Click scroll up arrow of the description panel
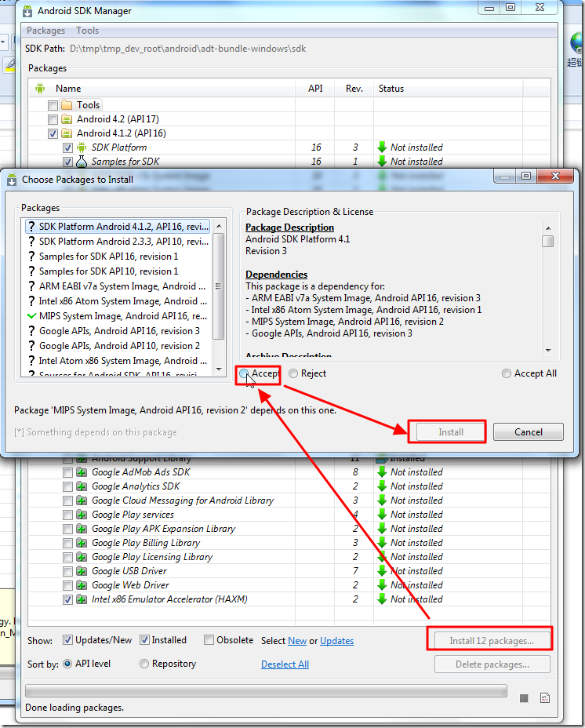This screenshot has height=728, width=585. (548, 228)
